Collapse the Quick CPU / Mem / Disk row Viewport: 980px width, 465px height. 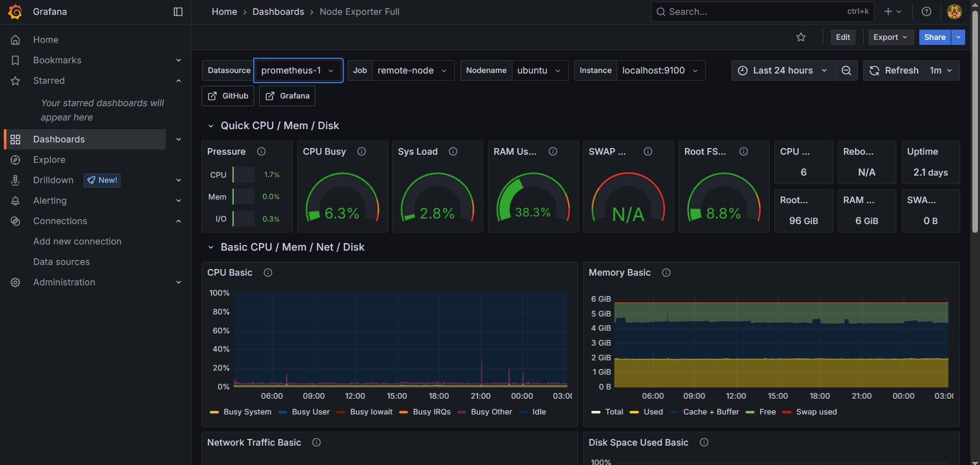pyautogui.click(x=211, y=126)
